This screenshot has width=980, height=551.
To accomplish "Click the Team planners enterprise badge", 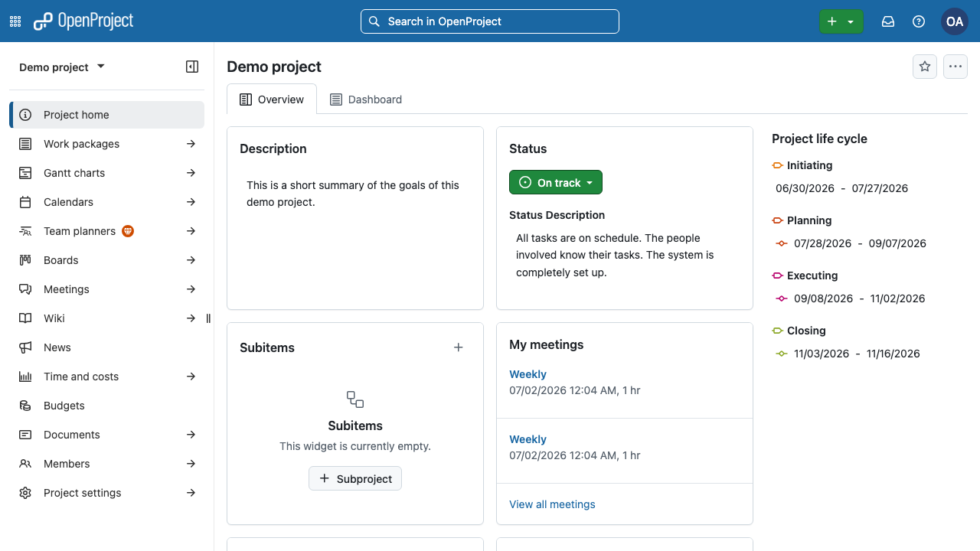I will (128, 231).
